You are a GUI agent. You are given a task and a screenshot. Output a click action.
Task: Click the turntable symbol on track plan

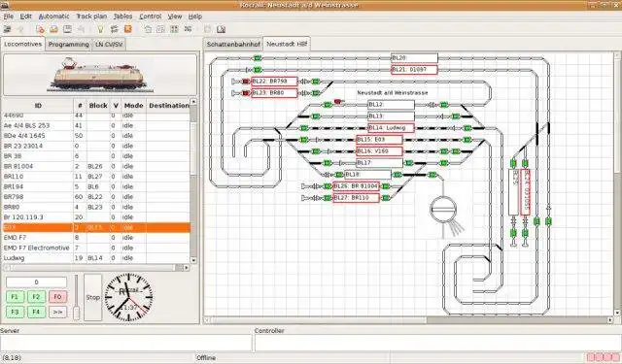click(x=443, y=209)
